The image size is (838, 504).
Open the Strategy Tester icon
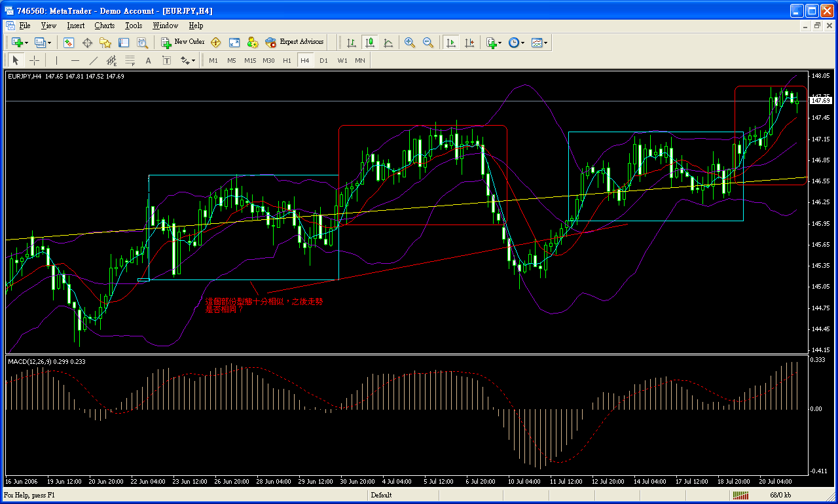(x=142, y=43)
